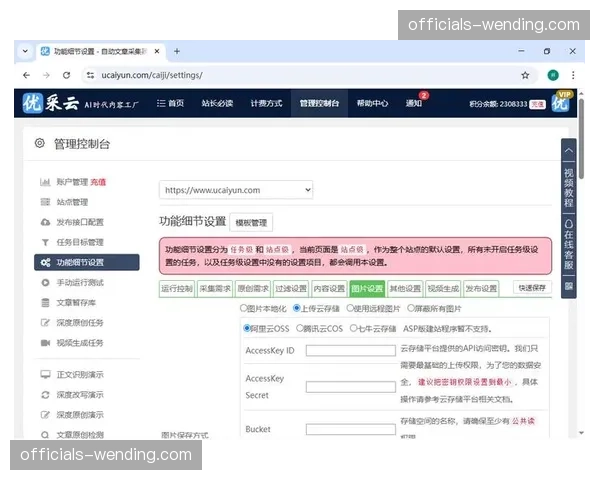Click the tab search dropdown arrow
The height and width of the screenshot is (480, 600).
[25, 51]
